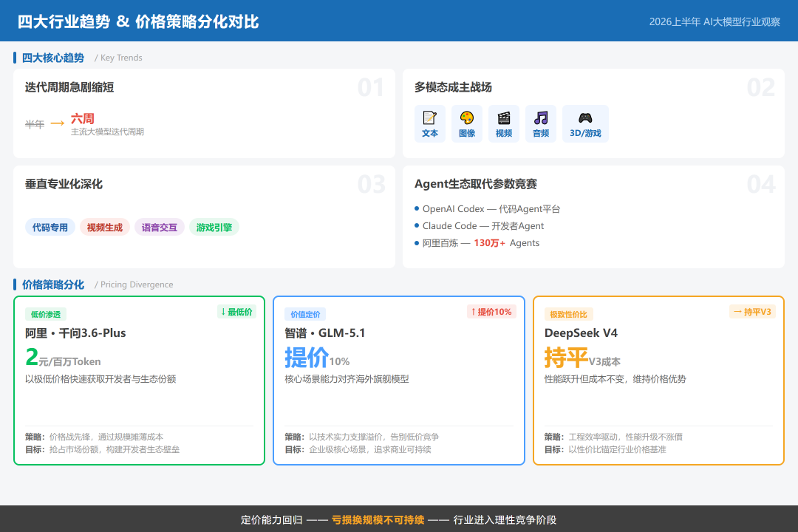The height and width of the screenshot is (532, 798).
Task: Click 主流大模型迭代周期 caption
Action: click(107, 132)
